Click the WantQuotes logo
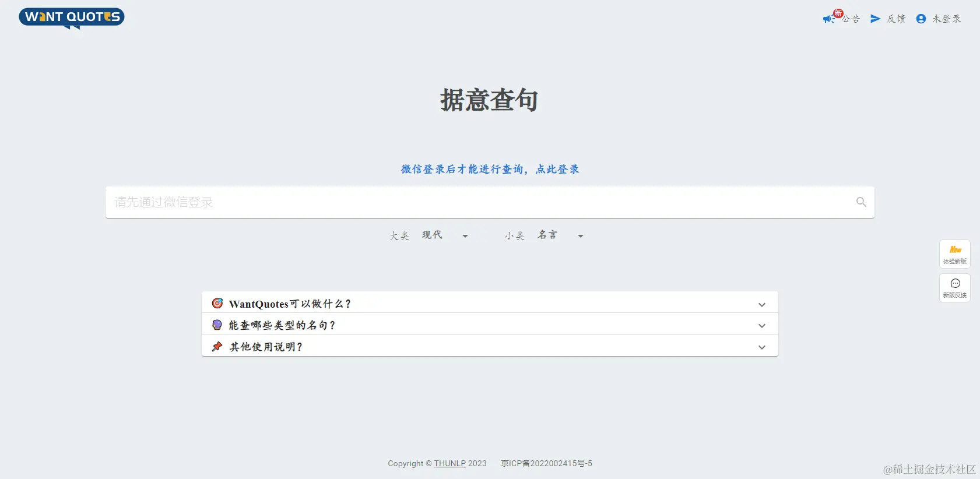980x479 pixels. [x=71, y=18]
